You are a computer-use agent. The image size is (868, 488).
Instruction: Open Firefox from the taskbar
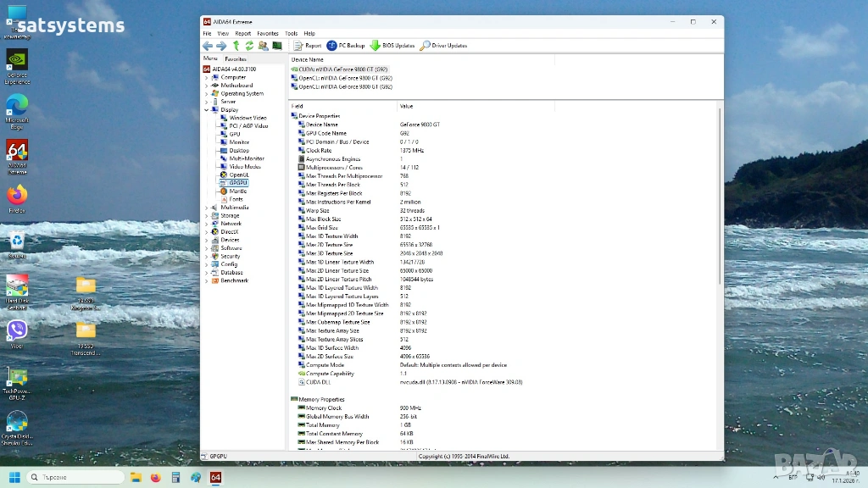click(x=155, y=478)
